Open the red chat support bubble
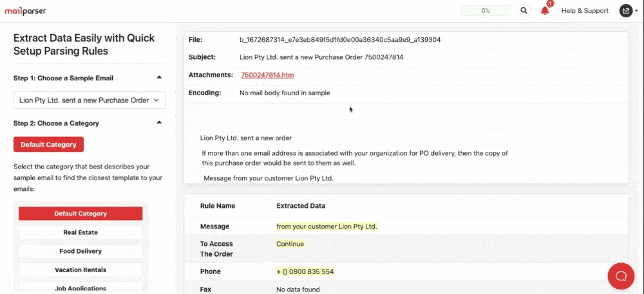The image size is (644, 294). (x=621, y=276)
